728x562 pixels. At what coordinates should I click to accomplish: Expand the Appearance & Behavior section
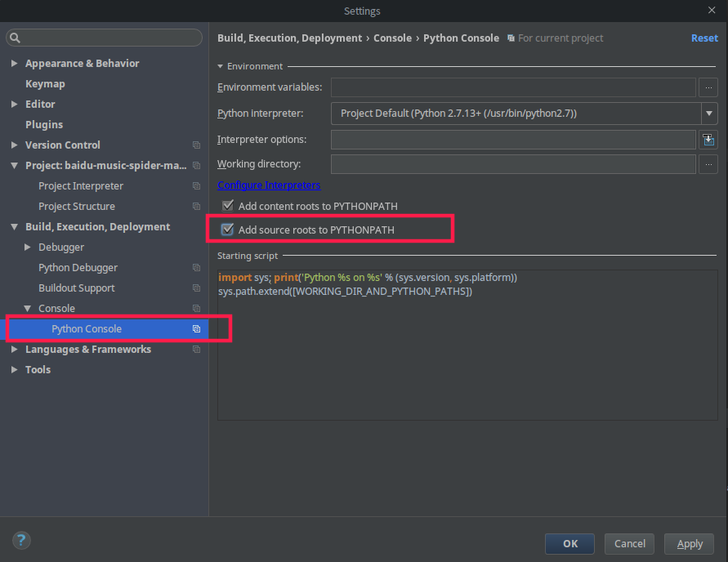[x=15, y=64]
